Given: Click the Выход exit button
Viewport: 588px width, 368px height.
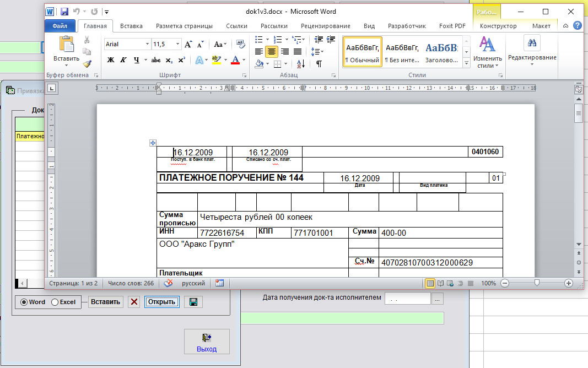Looking at the screenshot, I should click(x=207, y=342).
